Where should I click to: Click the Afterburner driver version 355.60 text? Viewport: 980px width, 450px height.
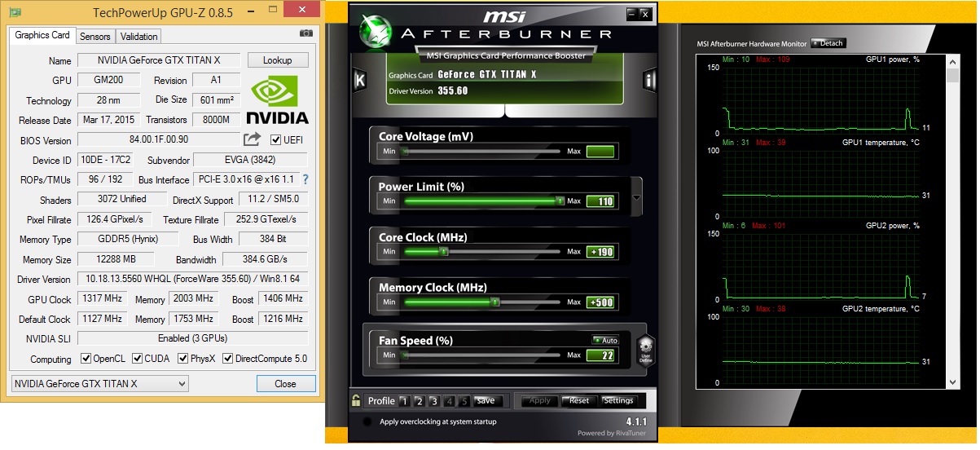pyautogui.click(x=453, y=91)
